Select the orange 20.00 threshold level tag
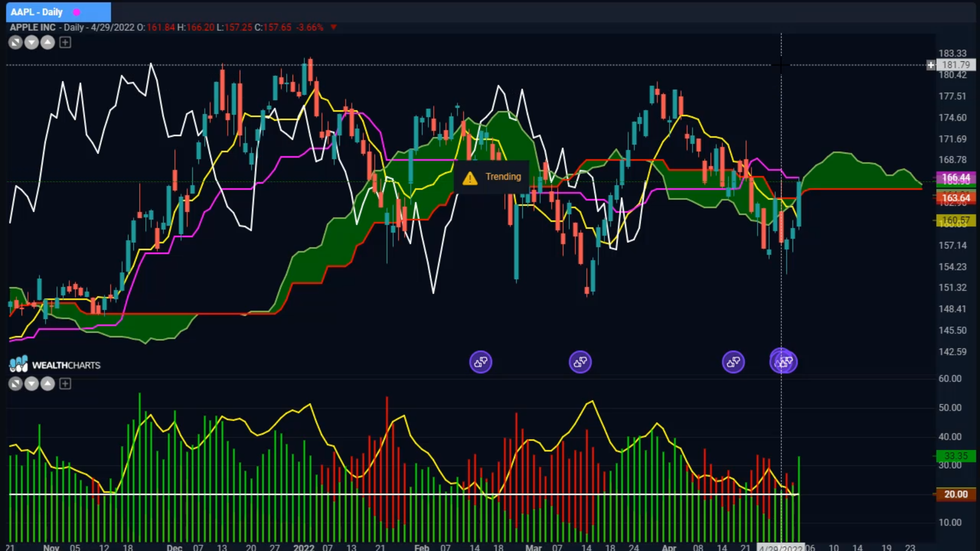980x551 pixels. coord(956,494)
